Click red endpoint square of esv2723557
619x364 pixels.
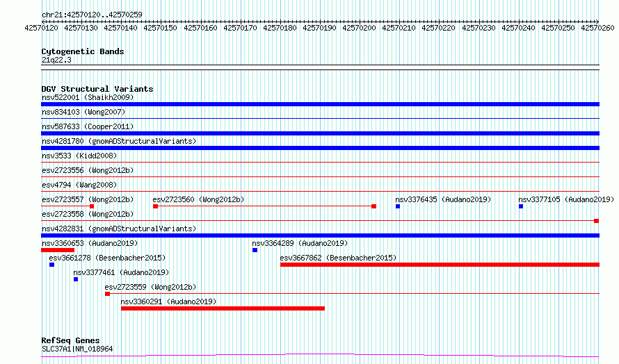click(92, 206)
